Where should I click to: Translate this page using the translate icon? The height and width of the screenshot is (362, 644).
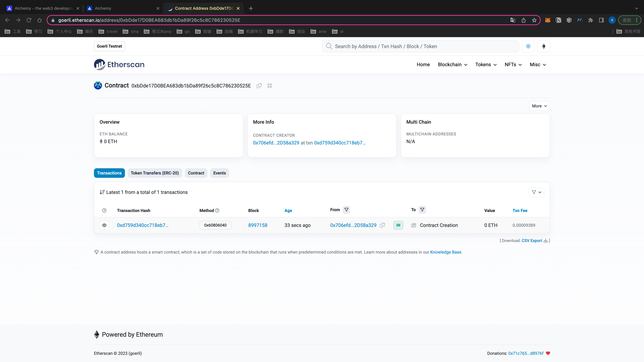tap(513, 20)
